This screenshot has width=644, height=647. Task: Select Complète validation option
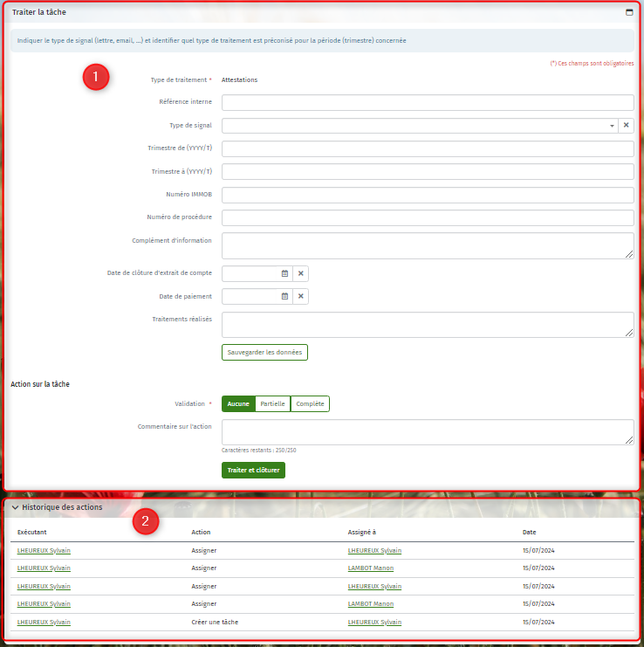[310, 404]
